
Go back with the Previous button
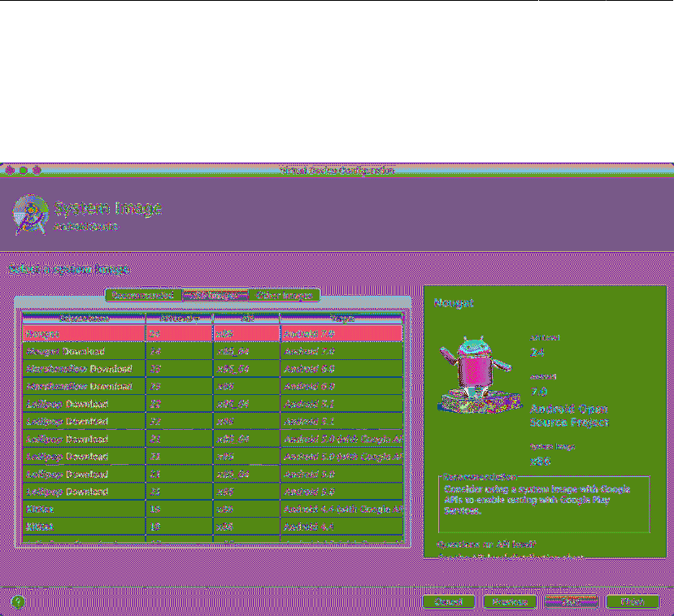coord(510,602)
